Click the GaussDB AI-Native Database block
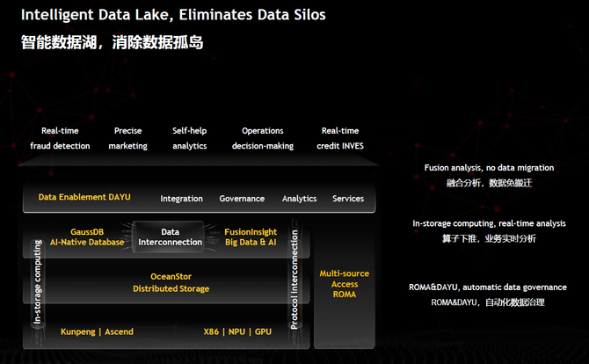589x364 pixels. click(87, 237)
